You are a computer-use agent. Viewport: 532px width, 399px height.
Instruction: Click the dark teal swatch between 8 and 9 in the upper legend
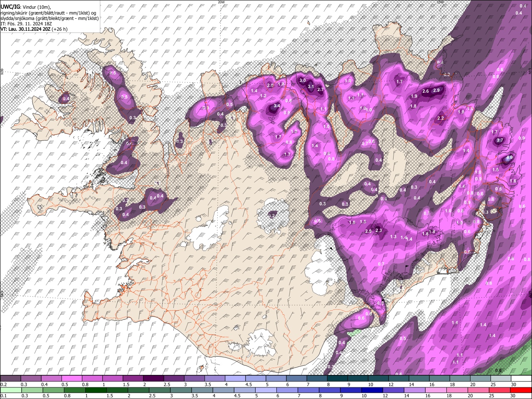337,379
